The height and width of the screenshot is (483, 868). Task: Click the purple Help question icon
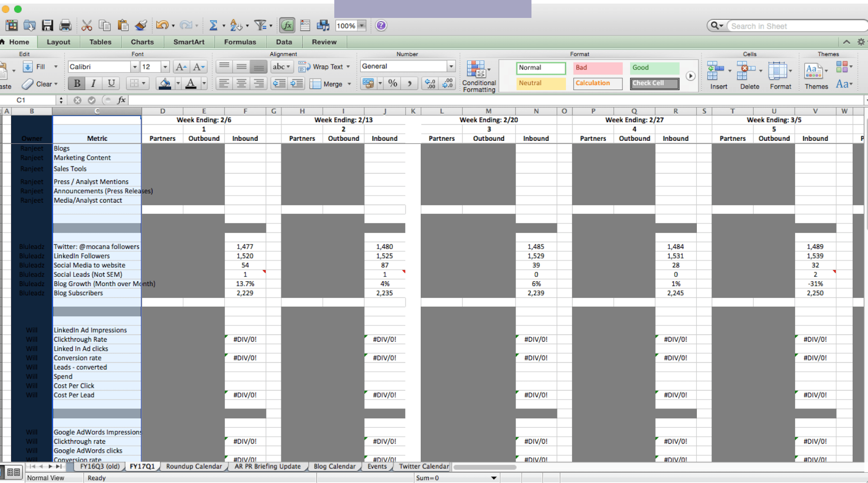tap(381, 26)
